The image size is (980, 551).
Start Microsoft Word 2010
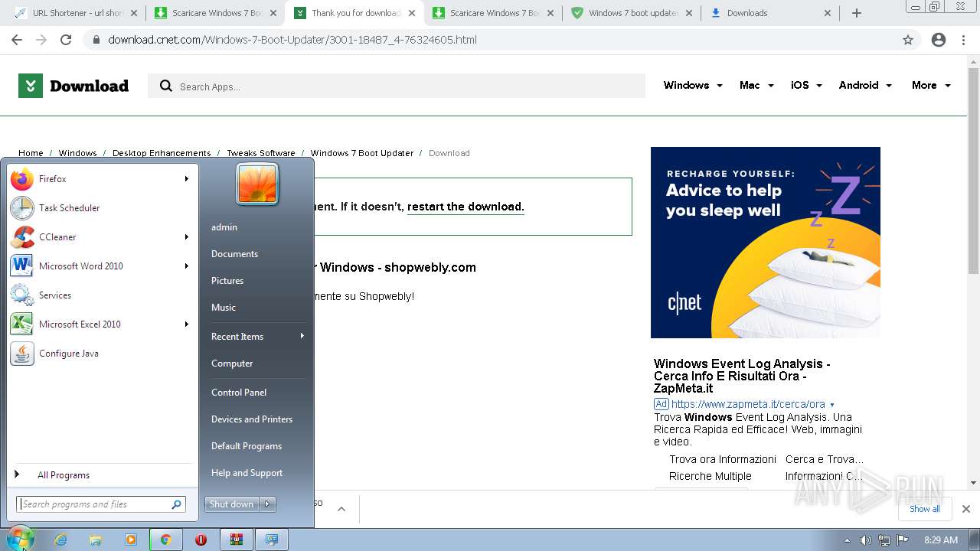[x=100, y=266]
